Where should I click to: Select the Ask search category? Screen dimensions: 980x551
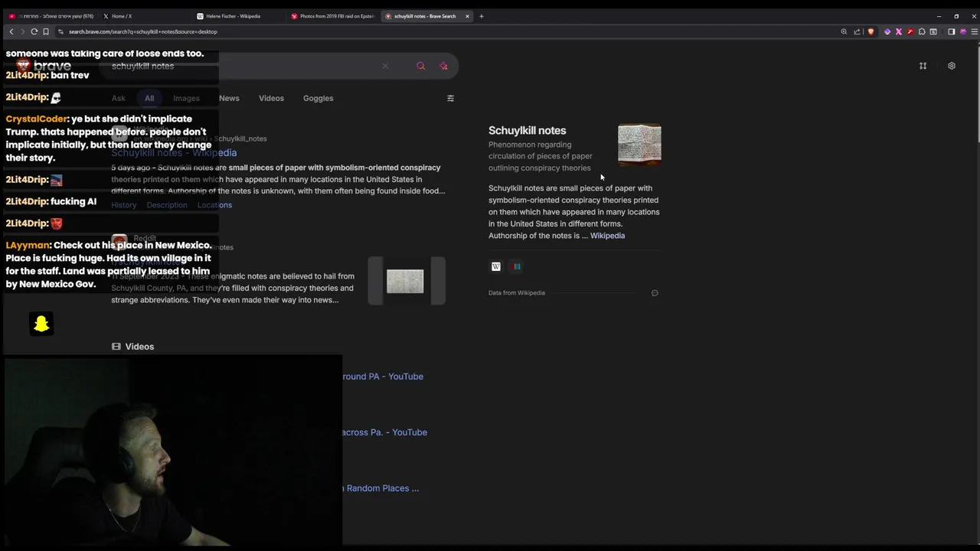pyautogui.click(x=118, y=98)
